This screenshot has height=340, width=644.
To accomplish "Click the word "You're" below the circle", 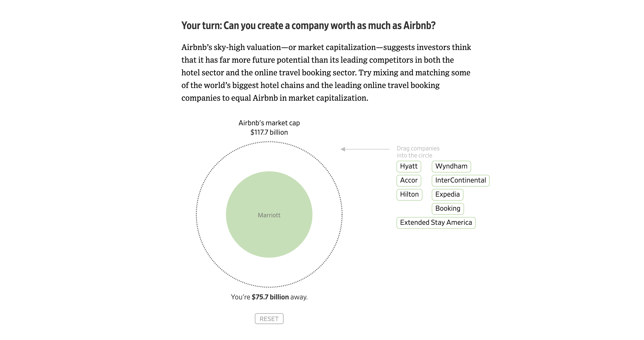I will (240, 297).
